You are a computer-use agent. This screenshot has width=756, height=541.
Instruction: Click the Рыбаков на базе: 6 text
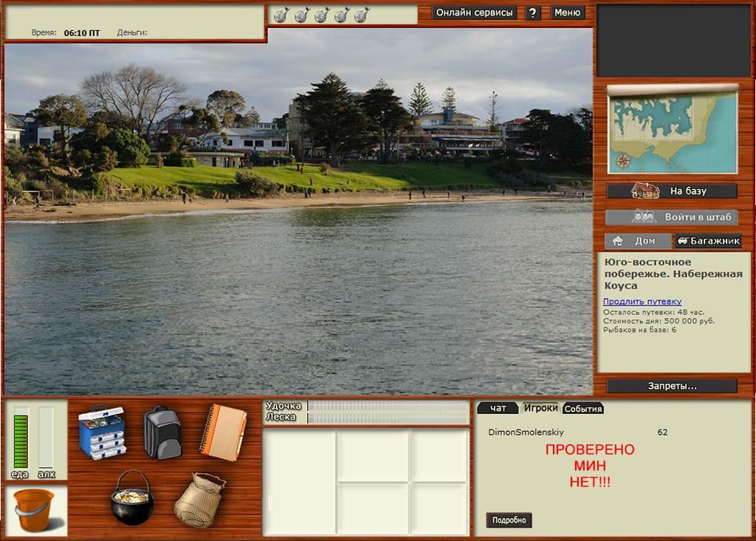pos(639,330)
